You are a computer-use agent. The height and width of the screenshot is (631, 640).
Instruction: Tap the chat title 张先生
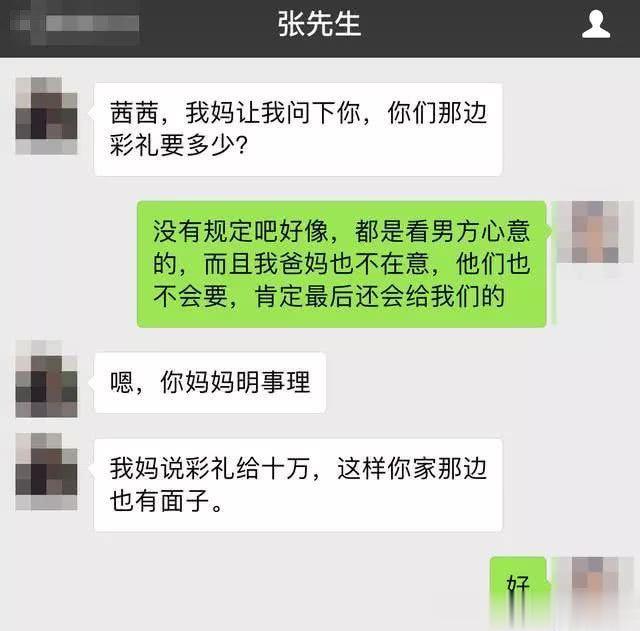(320, 24)
